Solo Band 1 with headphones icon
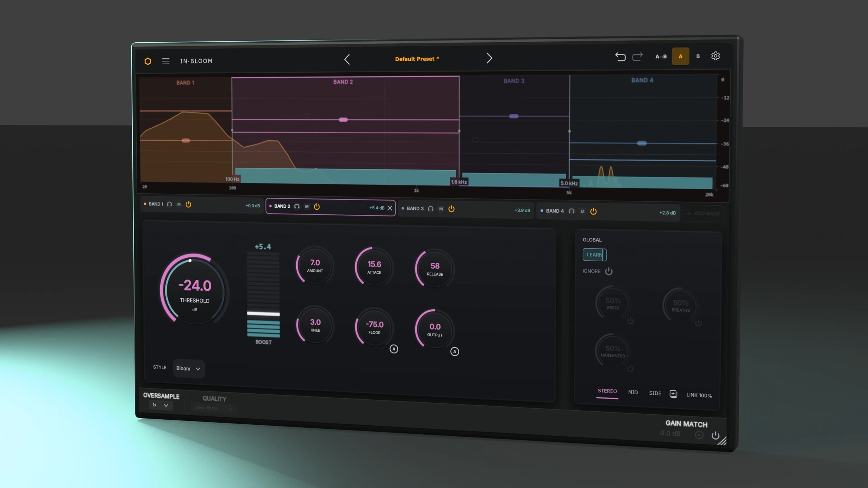 169,204
